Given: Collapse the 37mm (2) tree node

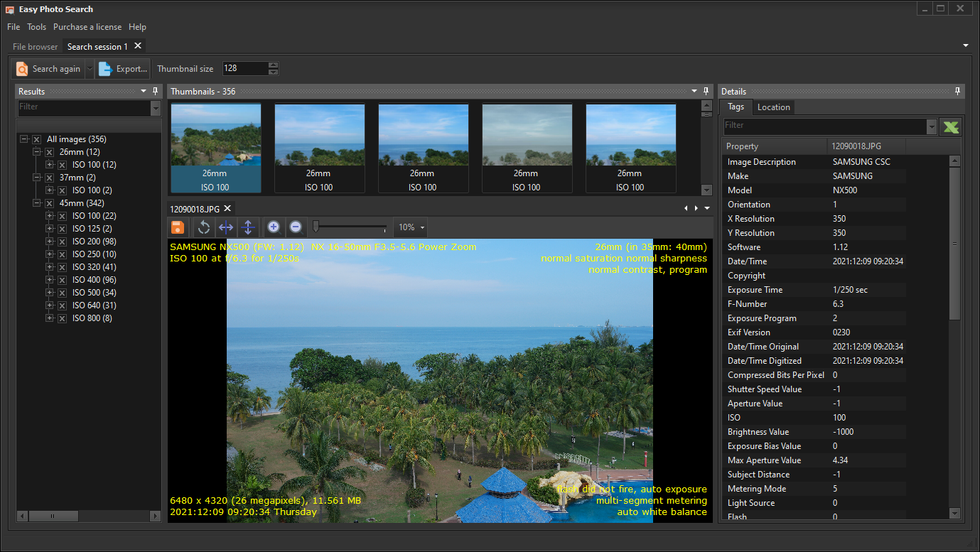Looking at the screenshot, I should point(37,178).
